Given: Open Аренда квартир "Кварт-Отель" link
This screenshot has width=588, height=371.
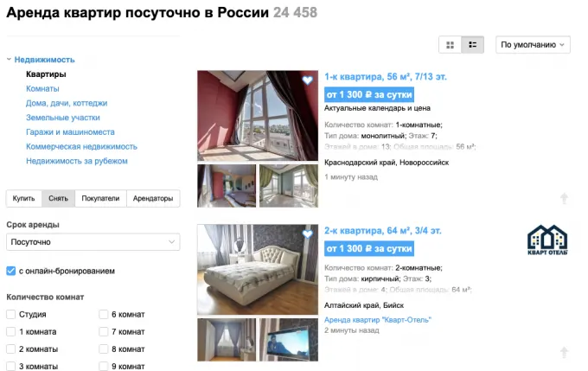Looking at the screenshot, I should pyautogui.click(x=378, y=320).
